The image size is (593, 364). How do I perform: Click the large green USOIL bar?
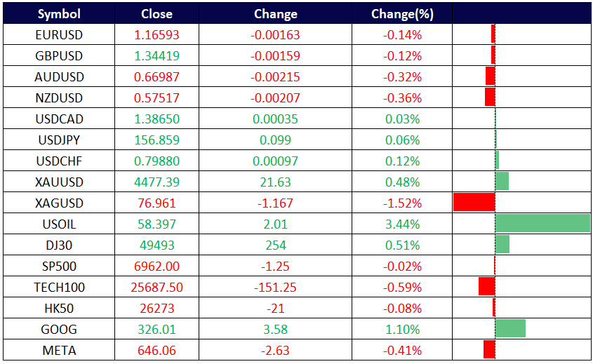coord(542,224)
